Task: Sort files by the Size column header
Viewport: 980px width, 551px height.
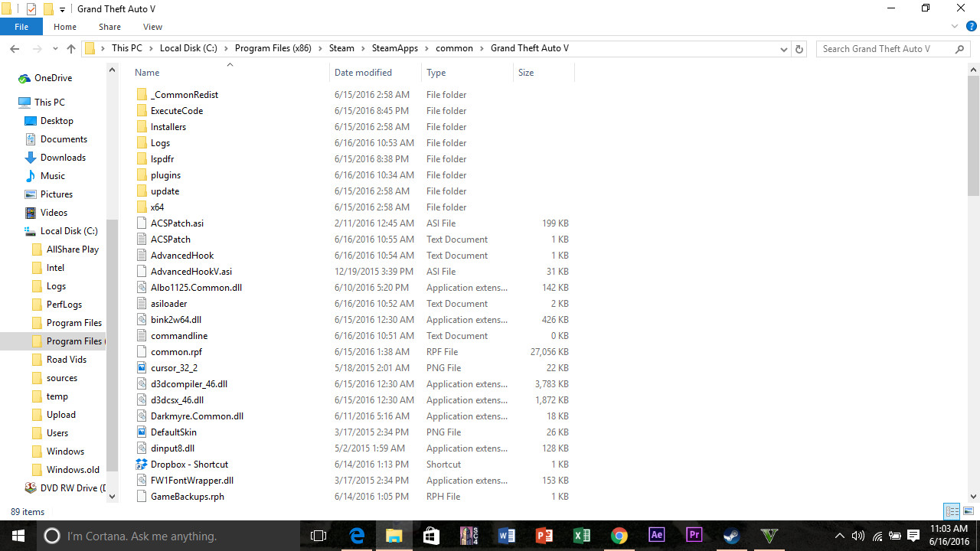Action: coord(526,73)
